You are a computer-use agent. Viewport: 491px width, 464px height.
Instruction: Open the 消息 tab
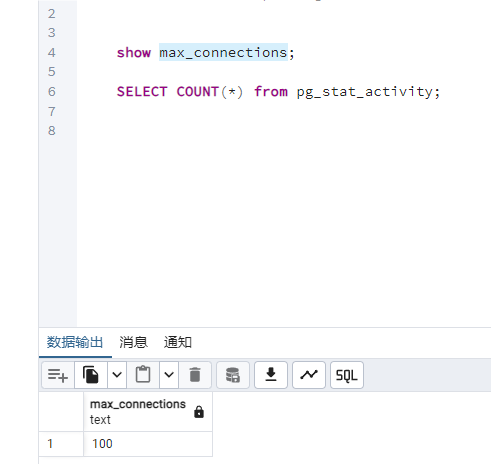(x=133, y=342)
